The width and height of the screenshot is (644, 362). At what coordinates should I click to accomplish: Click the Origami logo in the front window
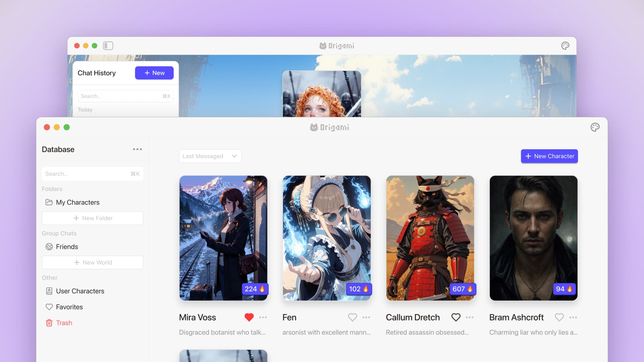tap(329, 127)
